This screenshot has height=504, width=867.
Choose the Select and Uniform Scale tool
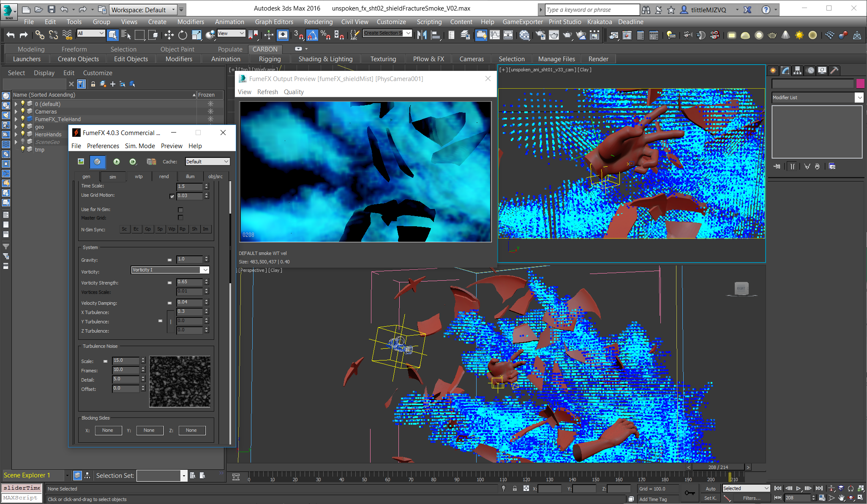196,35
